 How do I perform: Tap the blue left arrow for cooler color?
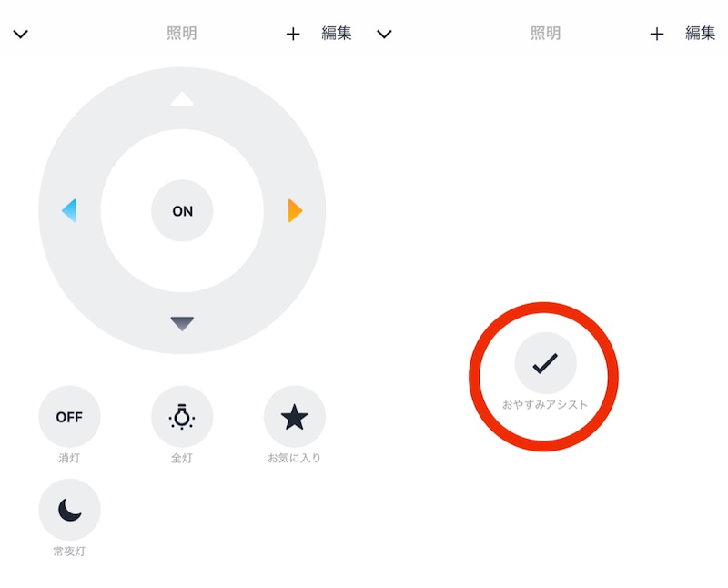(69, 210)
